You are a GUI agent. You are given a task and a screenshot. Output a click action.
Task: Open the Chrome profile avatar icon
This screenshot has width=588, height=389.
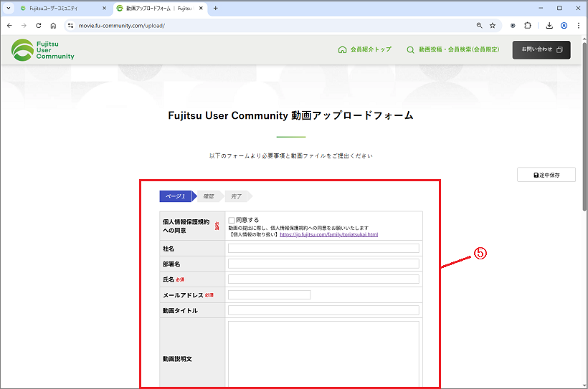click(564, 26)
